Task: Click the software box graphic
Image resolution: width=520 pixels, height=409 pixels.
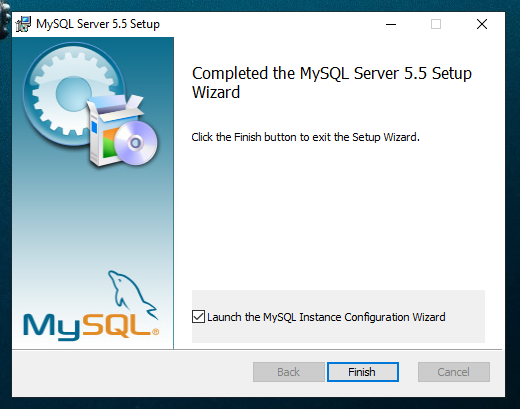Action: click(x=112, y=132)
